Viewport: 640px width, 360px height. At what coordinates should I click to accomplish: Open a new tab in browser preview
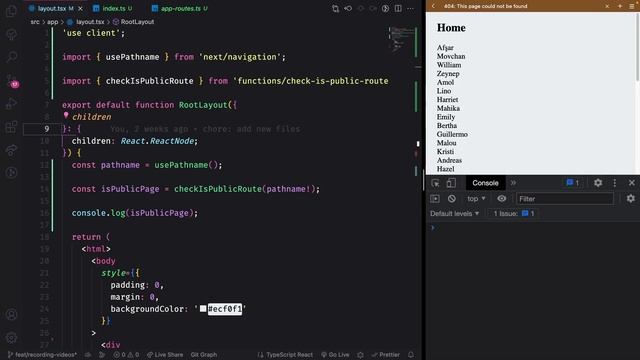tap(620, 6)
